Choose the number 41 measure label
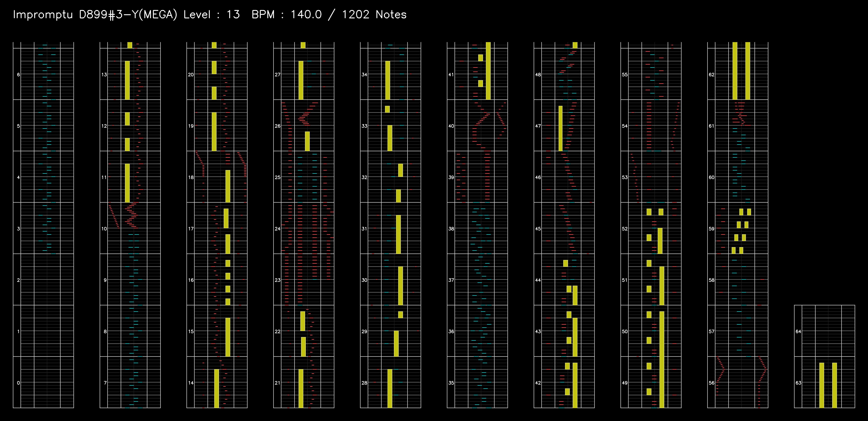This screenshot has width=868, height=421. (x=451, y=75)
